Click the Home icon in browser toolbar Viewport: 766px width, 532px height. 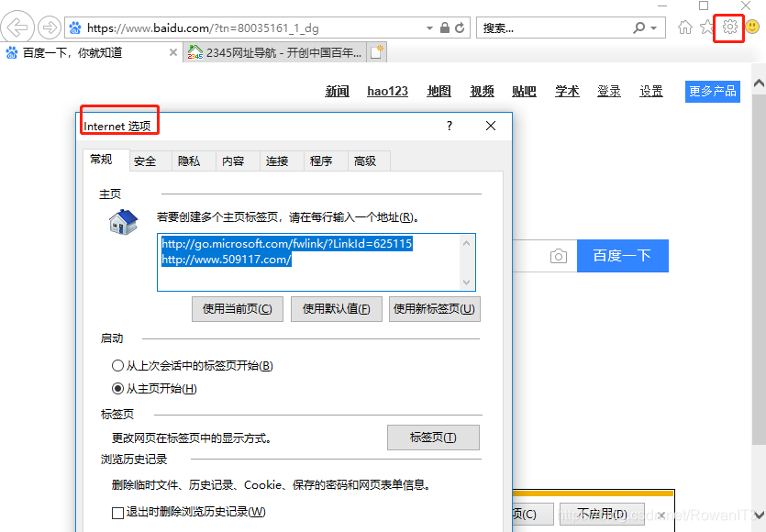coord(685,27)
